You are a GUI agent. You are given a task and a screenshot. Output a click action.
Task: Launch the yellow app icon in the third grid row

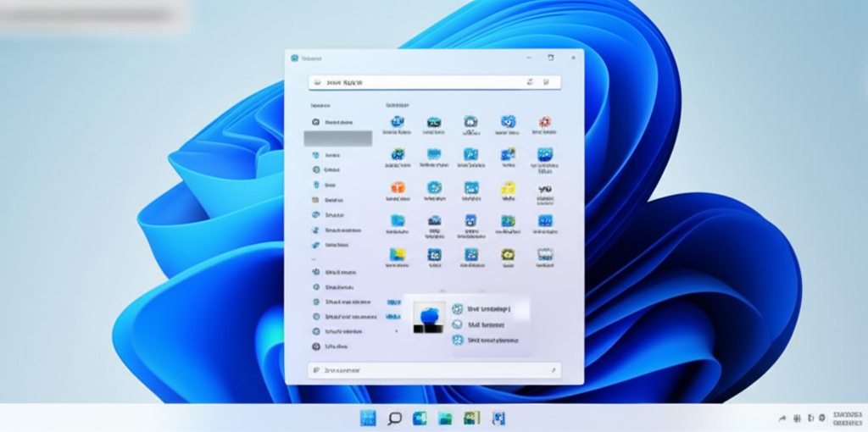(508, 188)
